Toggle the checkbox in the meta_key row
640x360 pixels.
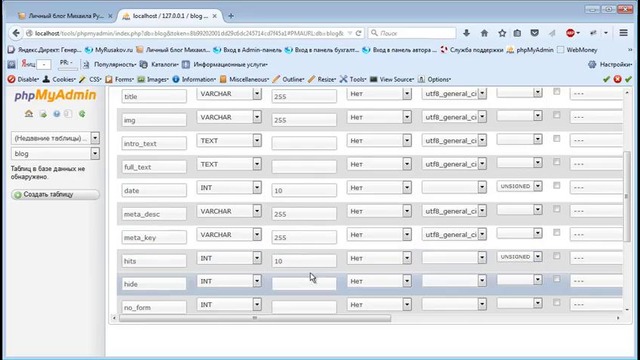click(x=556, y=232)
